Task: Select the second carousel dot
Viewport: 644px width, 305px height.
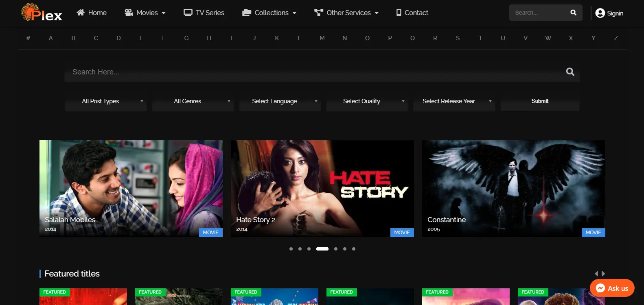Action: point(300,249)
